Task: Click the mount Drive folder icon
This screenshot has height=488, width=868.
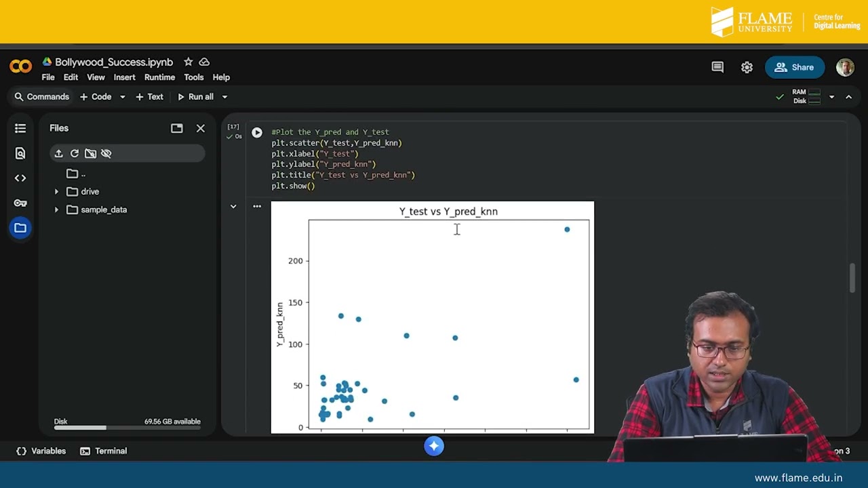Action: coord(90,153)
